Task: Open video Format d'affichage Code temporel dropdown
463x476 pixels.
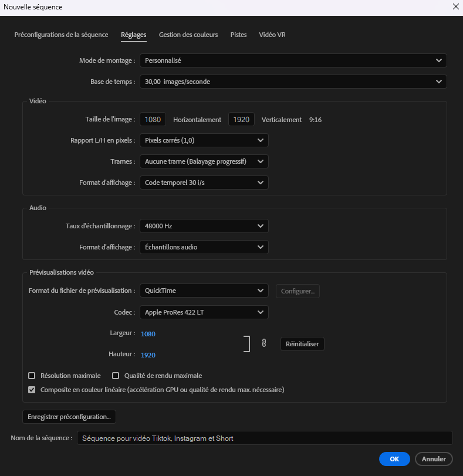Action: (x=204, y=183)
